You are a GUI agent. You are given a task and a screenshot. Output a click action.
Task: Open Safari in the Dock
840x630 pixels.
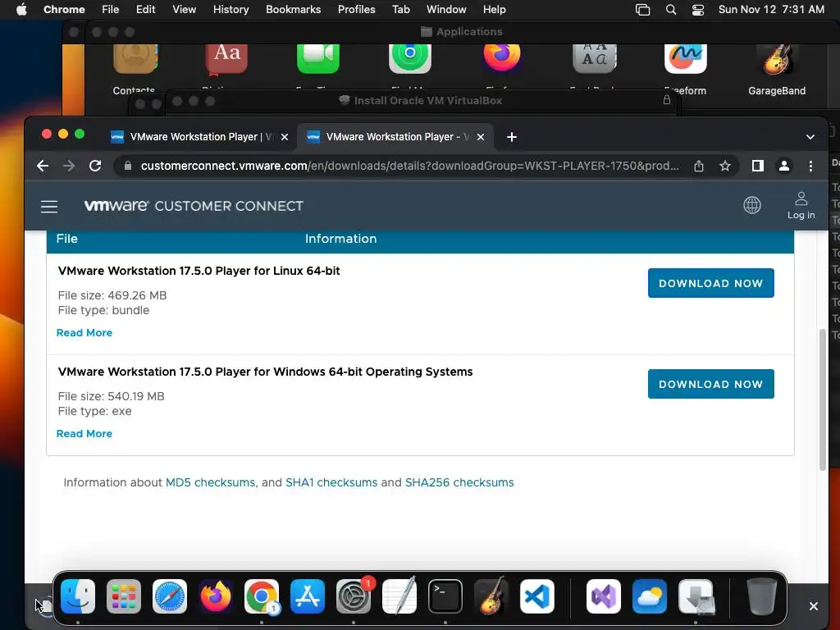(x=170, y=596)
